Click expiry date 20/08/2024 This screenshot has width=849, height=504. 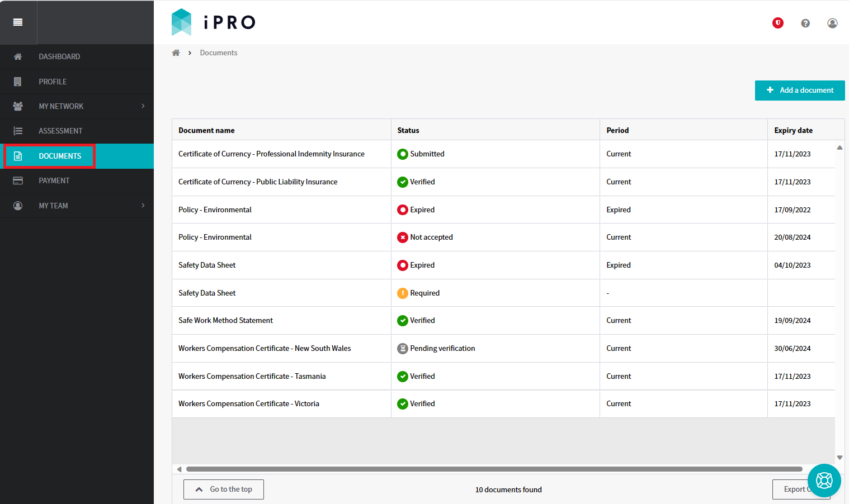[x=792, y=237]
